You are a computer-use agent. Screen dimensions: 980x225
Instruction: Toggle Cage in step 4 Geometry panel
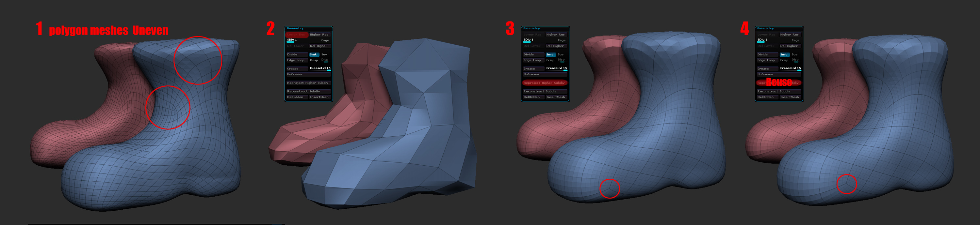pyautogui.click(x=796, y=40)
